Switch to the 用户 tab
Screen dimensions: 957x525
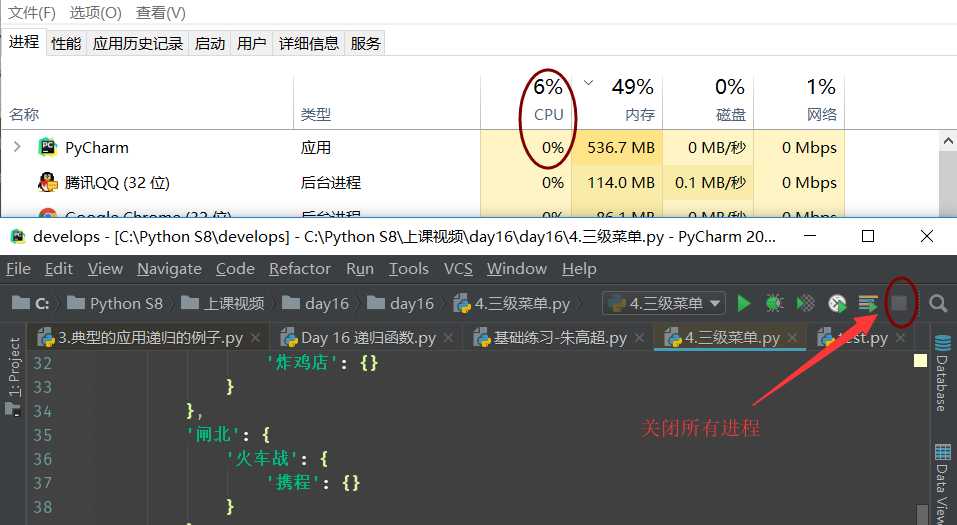point(251,43)
